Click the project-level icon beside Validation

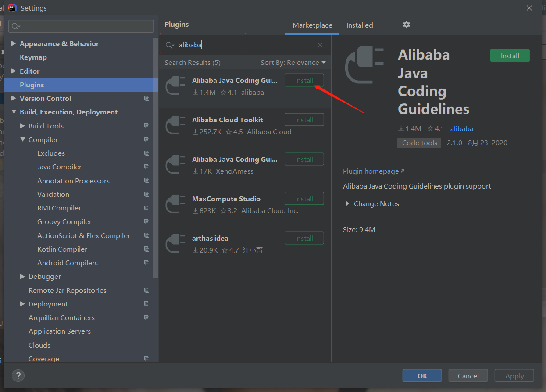[147, 194]
